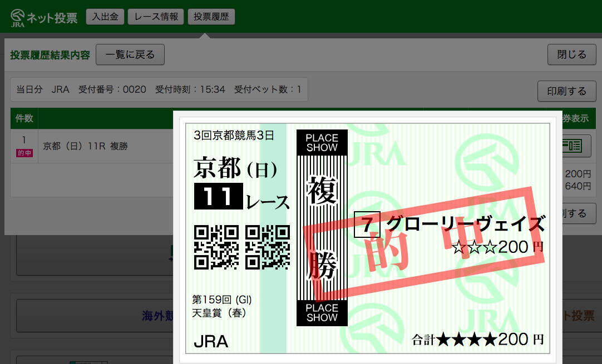Click 天皇賞（春）text on ticket
This screenshot has width=602, height=364.
point(219,313)
